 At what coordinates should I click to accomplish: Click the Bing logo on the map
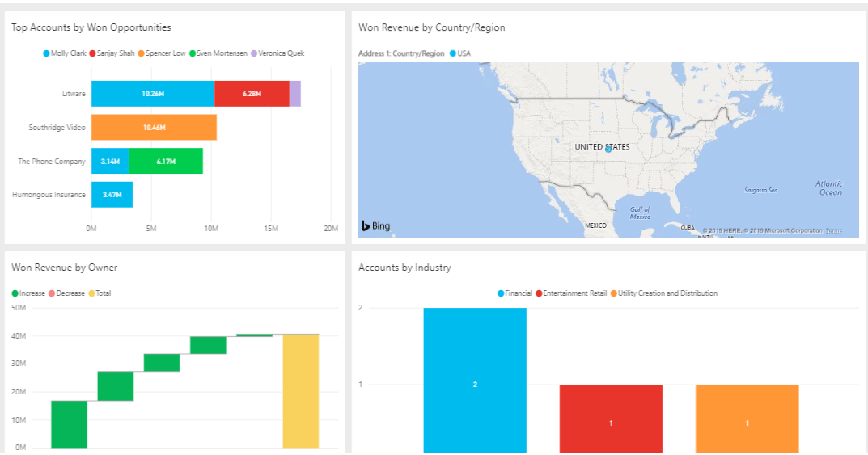[375, 225]
